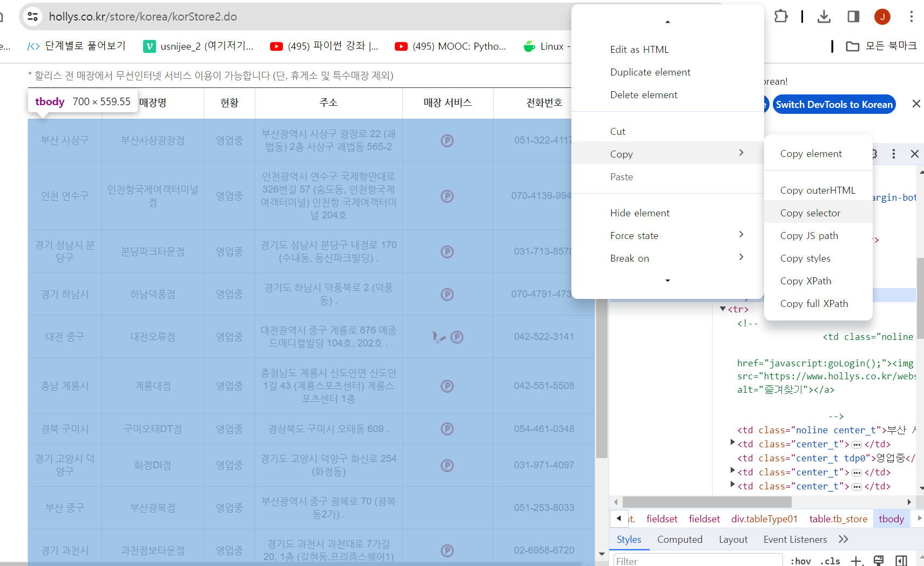Switch to the Styles tab
This screenshot has height=566, width=924.
629,540
